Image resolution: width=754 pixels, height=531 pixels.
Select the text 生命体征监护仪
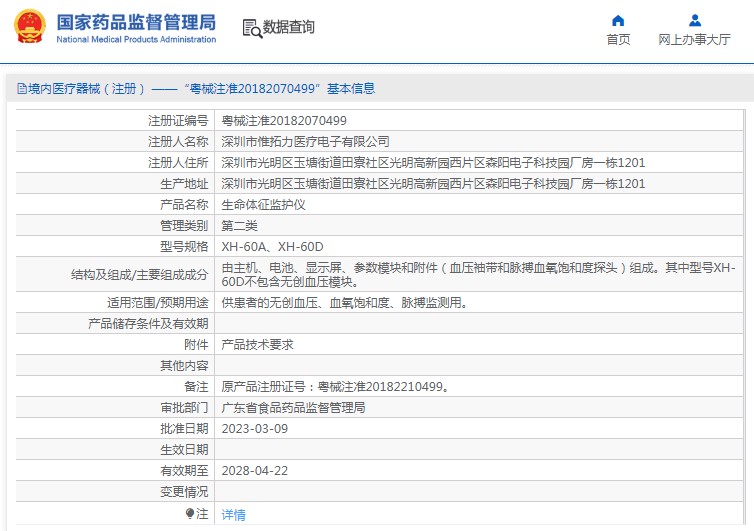[x=263, y=205]
